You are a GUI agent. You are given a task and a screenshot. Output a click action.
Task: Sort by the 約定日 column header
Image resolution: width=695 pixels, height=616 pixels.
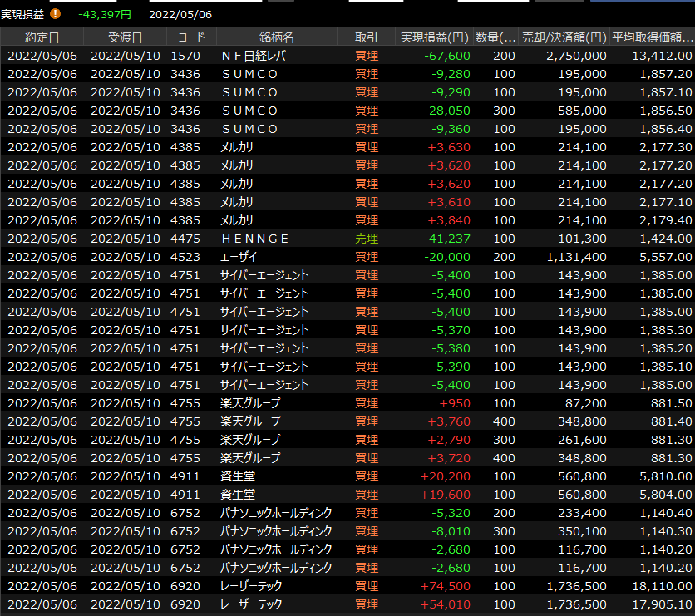42,37
